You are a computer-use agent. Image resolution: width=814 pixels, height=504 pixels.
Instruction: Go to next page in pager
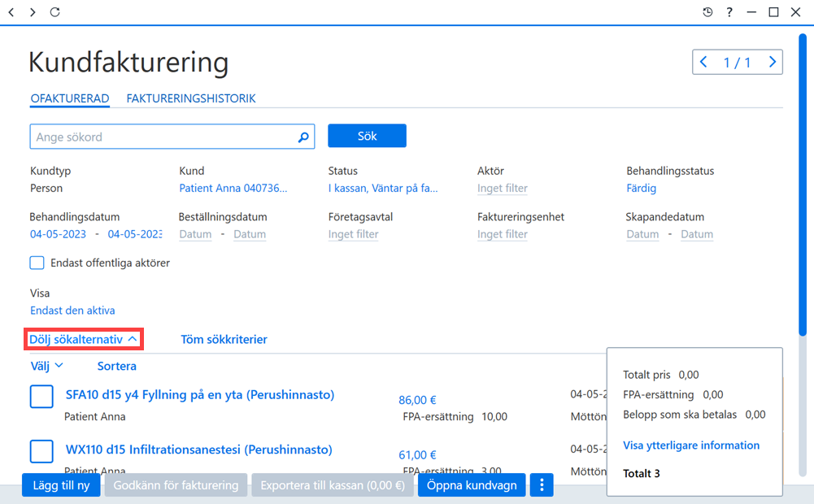[x=772, y=63]
